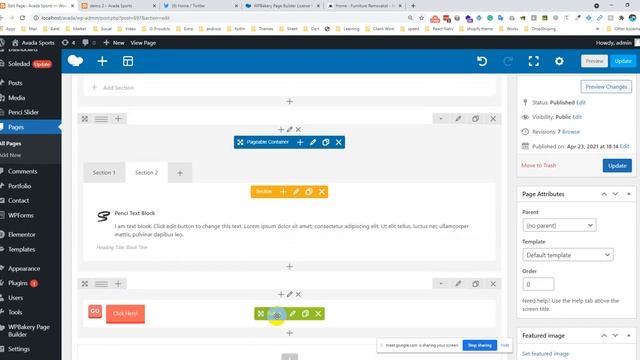The width and height of the screenshot is (640, 360).
Task: Clone the orange Section
Action: (309, 192)
